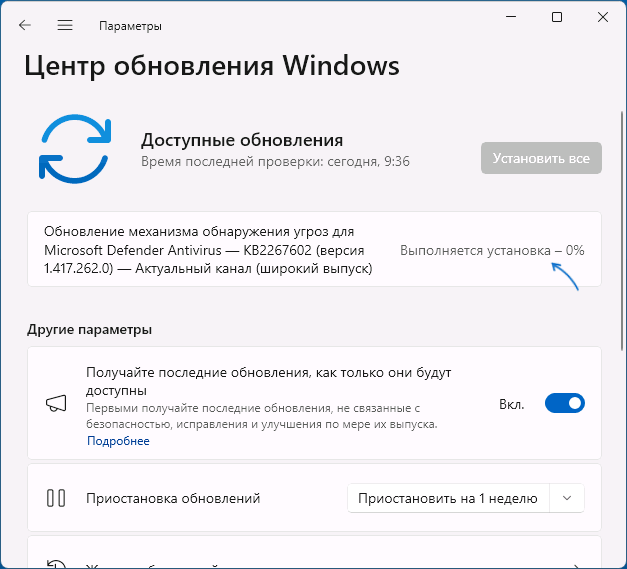The height and width of the screenshot is (569, 627).
Task: Click the megaphone icon for latest updates
Action: click(56, 403)
